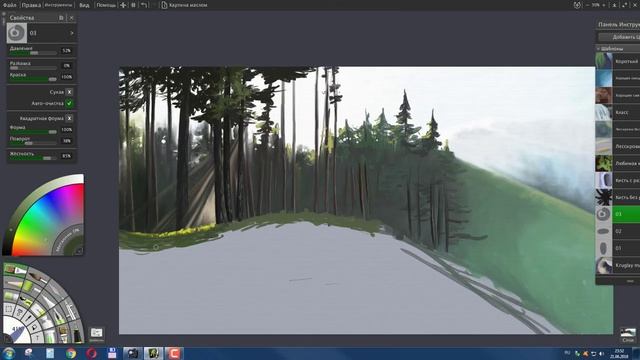The height and width of the screenshot is (360, 640).
Task: Open the Layers (Слои) pod
Action: [x=628, y=335]
